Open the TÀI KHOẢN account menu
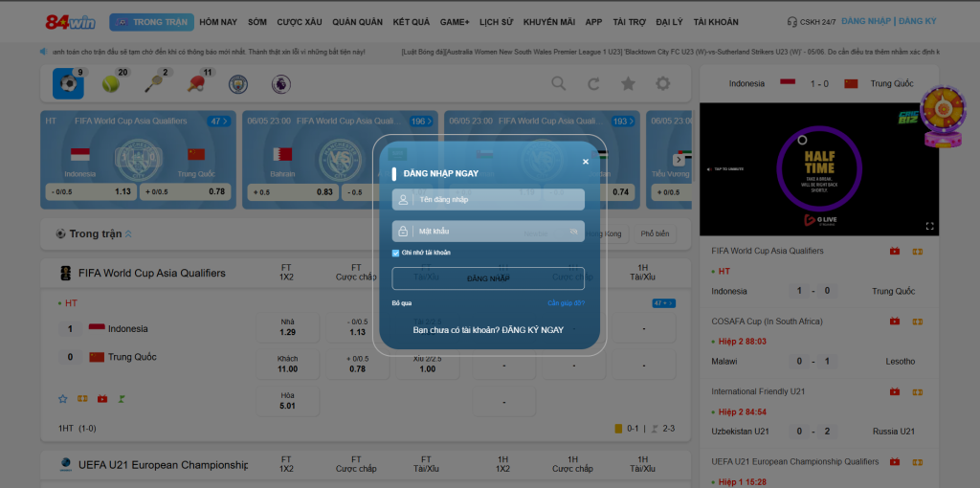The image size is (980, 488). [x=716, y=22]
